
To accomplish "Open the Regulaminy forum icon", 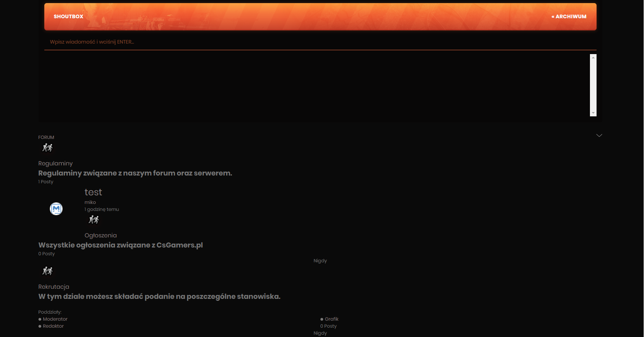I will pos(47,148).
